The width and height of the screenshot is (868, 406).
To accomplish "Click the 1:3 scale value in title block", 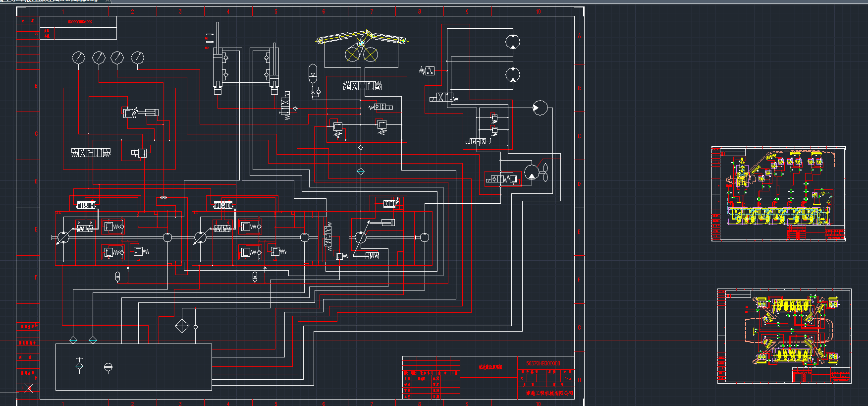I will [568, 378].
